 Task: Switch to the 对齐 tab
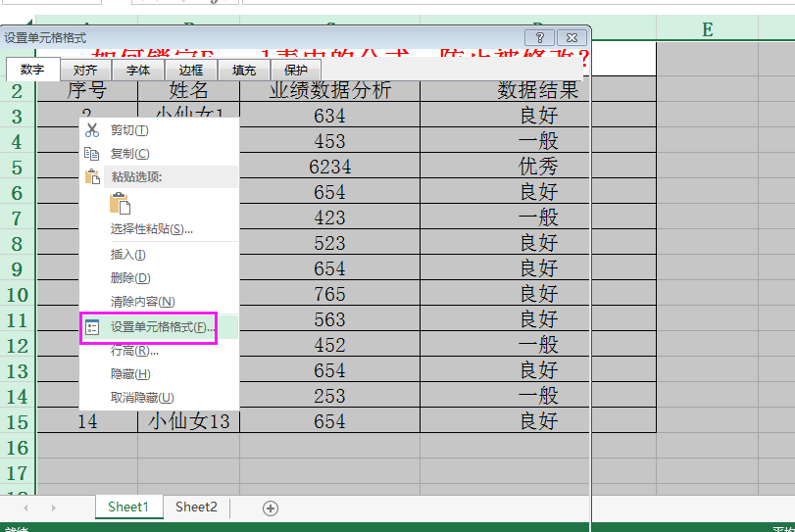pos(85,70)
